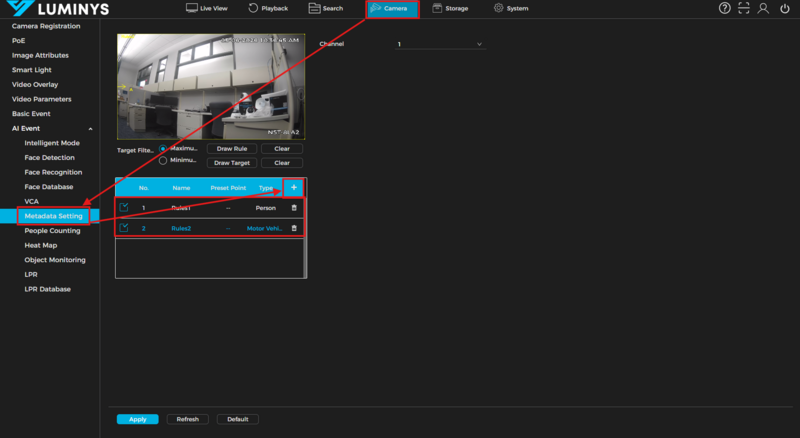Click Clear next to Draw Rule
Screen dimensions: 800x438
282,149
